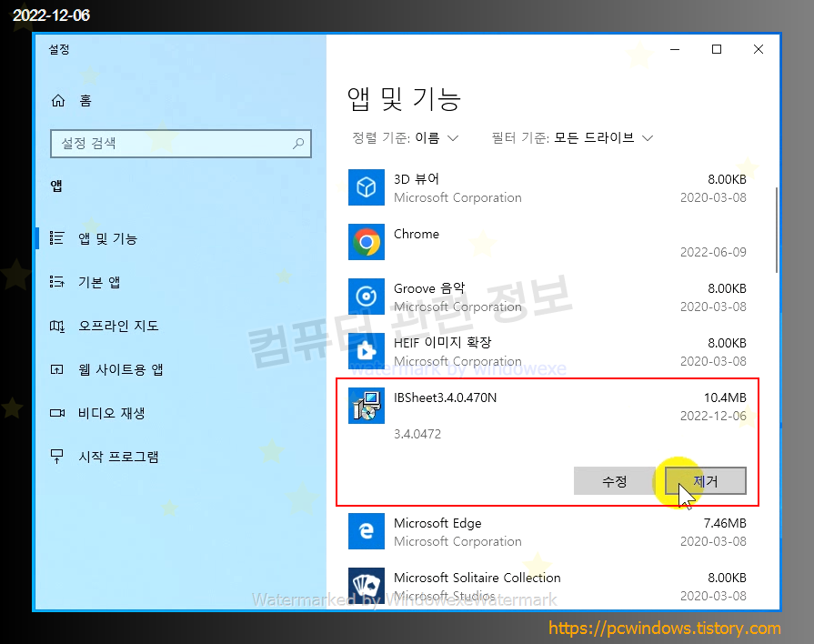Click the app list vertical scrollbar
Viewport: 814px width, 644px height.
[777, 230]
